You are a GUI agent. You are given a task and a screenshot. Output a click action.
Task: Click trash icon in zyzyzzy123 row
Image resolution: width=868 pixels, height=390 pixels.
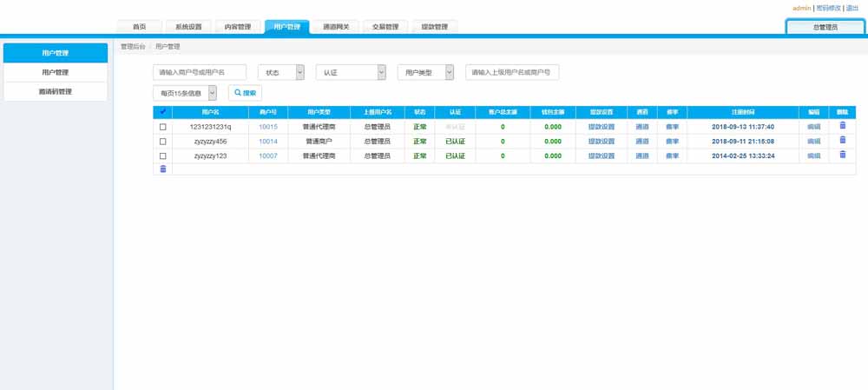tap(842, 155)
